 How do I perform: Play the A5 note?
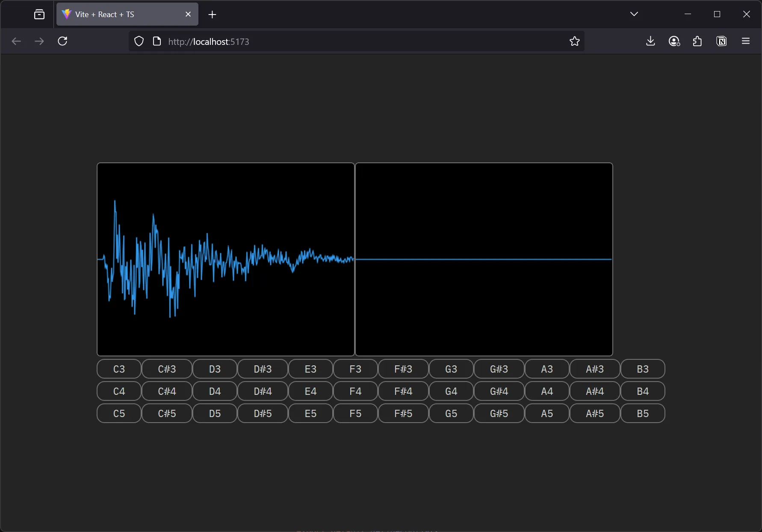546,413
